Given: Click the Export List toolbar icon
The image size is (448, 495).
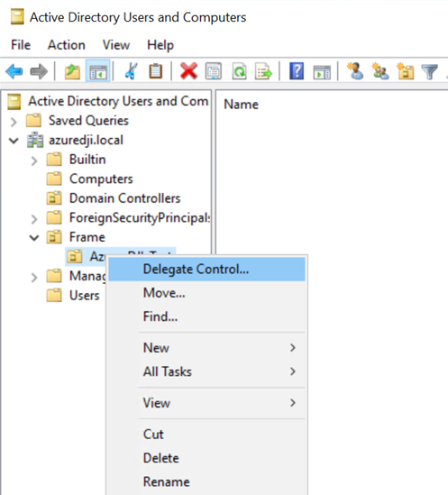Looking at the screenshot, I should (264, 71).
